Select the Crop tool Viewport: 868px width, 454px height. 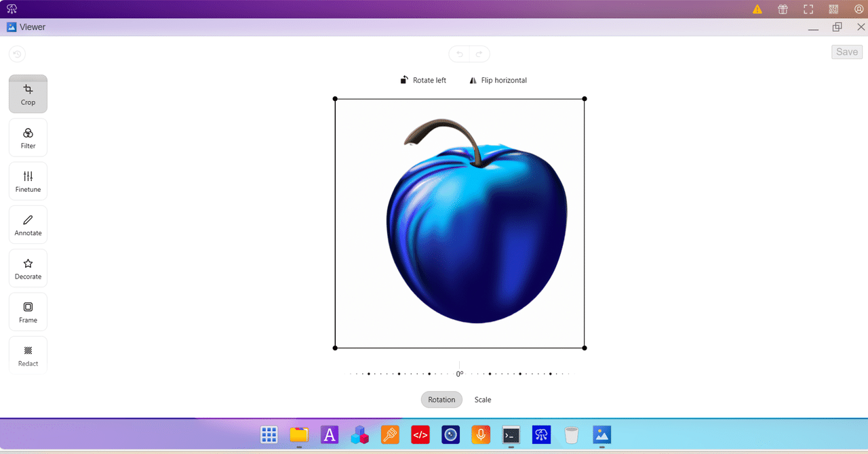pyautogui.click(x=27, y=93)
